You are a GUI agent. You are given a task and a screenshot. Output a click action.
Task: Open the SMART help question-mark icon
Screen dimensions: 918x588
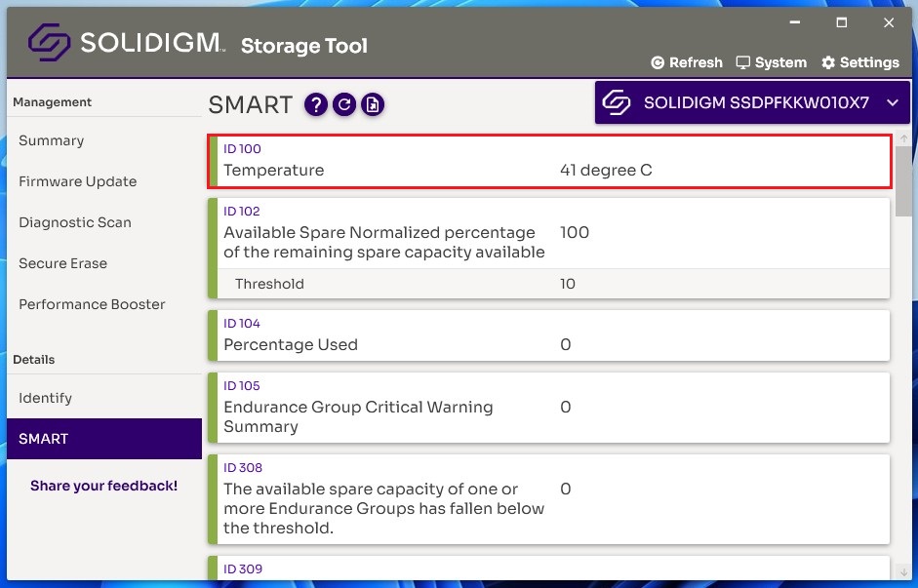tap(315, 104)
